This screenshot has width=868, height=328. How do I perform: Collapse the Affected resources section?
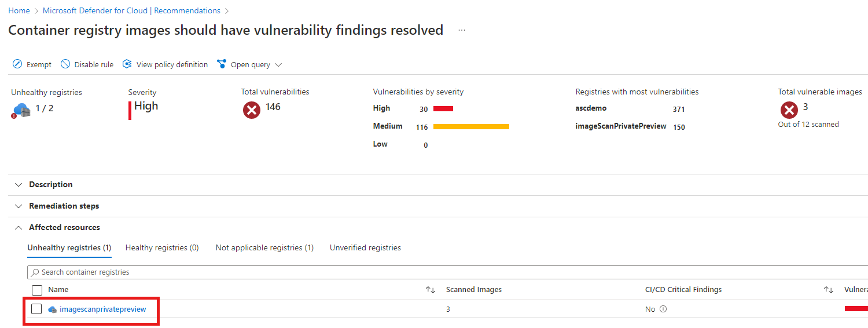coord(18,227)
